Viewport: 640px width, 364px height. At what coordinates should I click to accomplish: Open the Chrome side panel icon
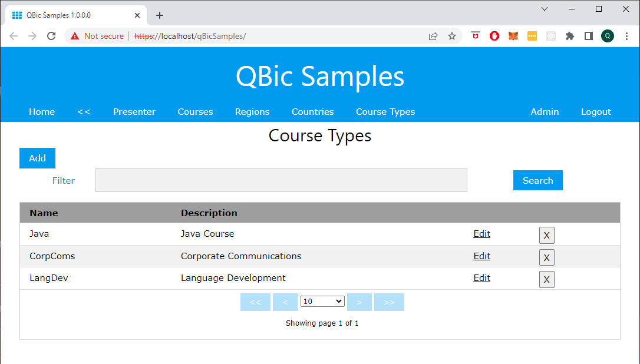pos(588,36)
